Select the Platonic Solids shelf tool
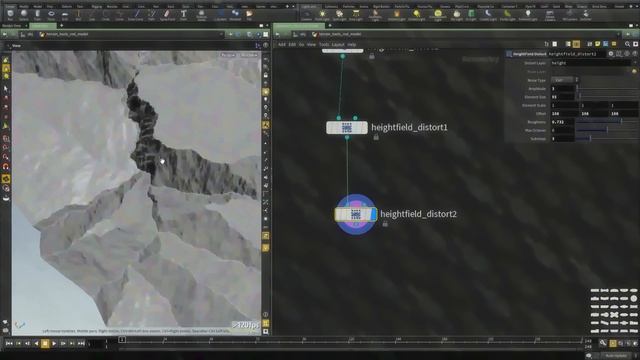This screenshot has height=360, width=640. (x=201, y=15)
